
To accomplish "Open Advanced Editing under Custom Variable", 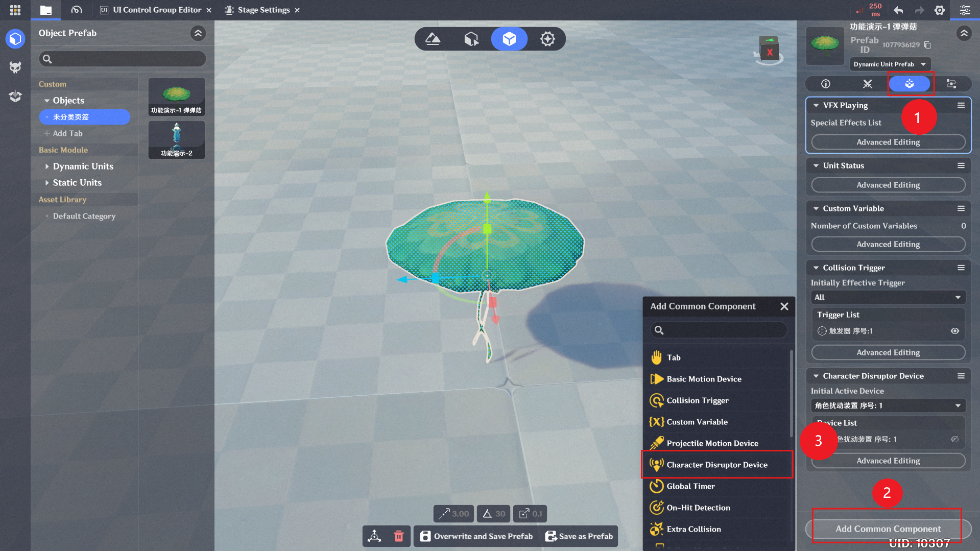I will point(888,244).
